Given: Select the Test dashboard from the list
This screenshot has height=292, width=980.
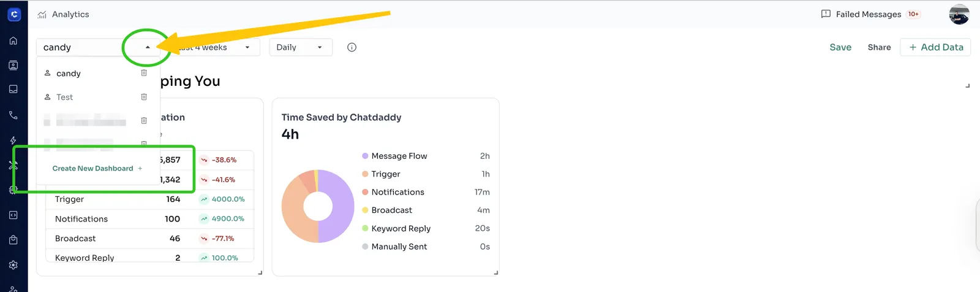Looking at the screenshot, I should [x=65, y=97].
